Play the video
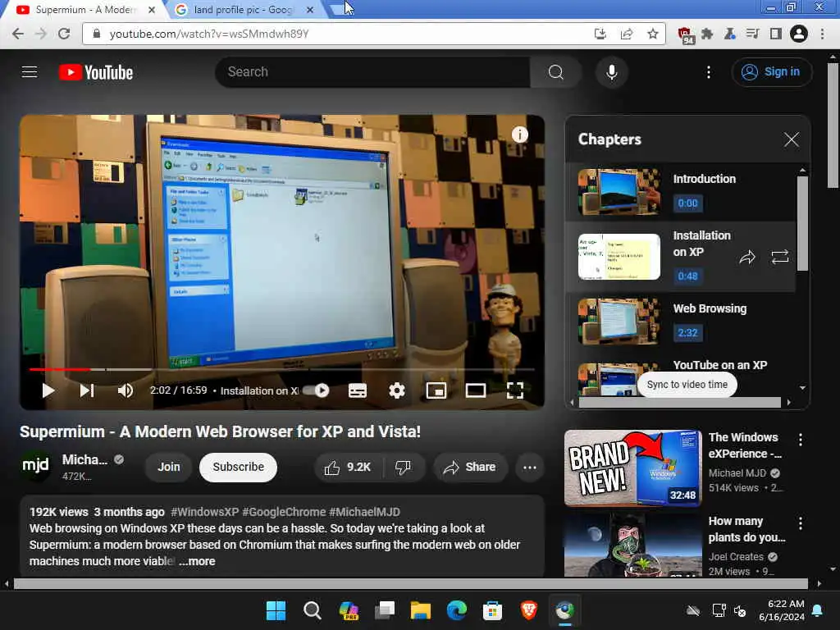Viewport: 840px width, 630px height. point(48,390)
